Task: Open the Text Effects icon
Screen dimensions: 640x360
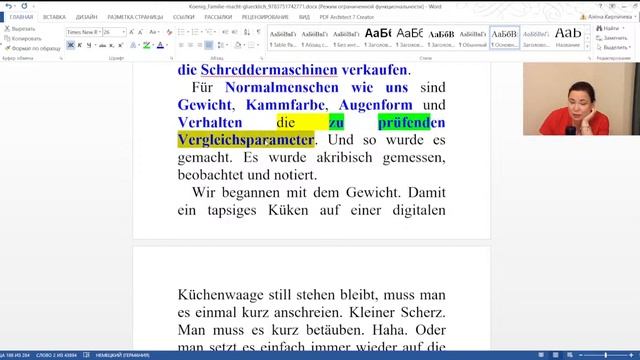Action: 133,45
